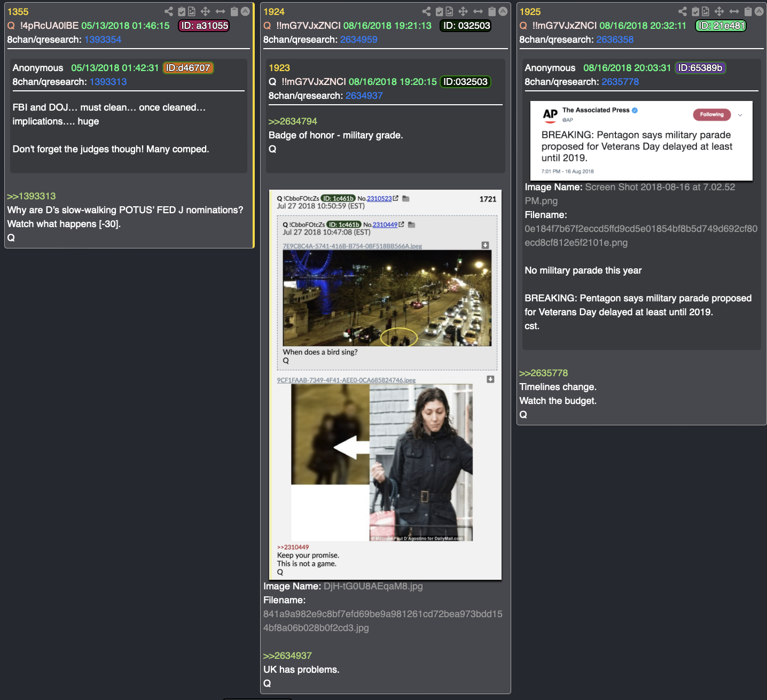Collapse post 1925 with circled chevron
Screen dimensions: 767x700
click(x=759, y=11)
